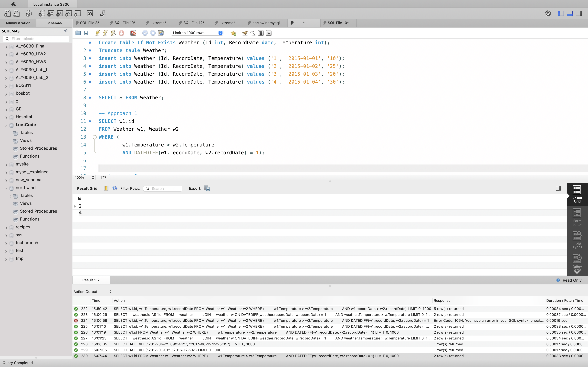
Task: Add snippet with the star-plus icon
Action: point(233,33)
